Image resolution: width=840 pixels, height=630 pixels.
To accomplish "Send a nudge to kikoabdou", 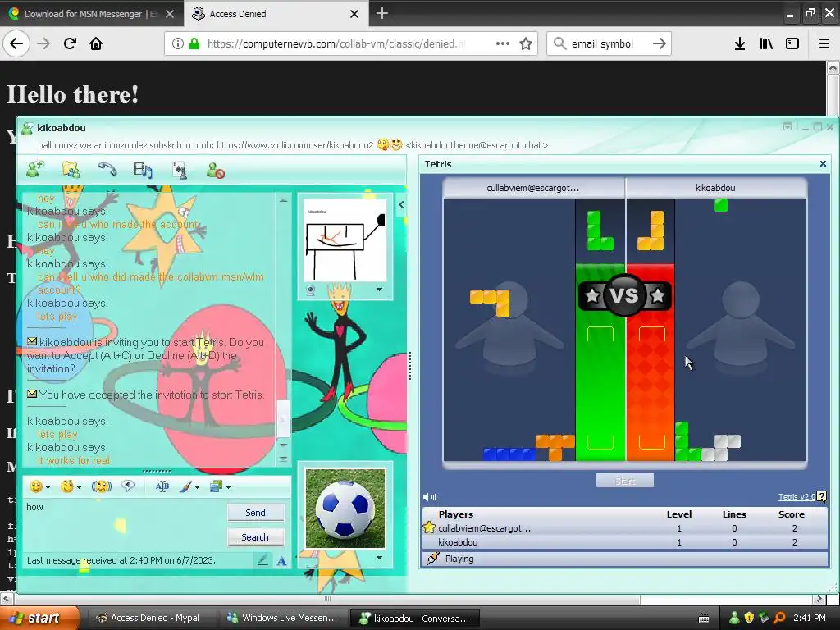I will [x=101, y=486].
